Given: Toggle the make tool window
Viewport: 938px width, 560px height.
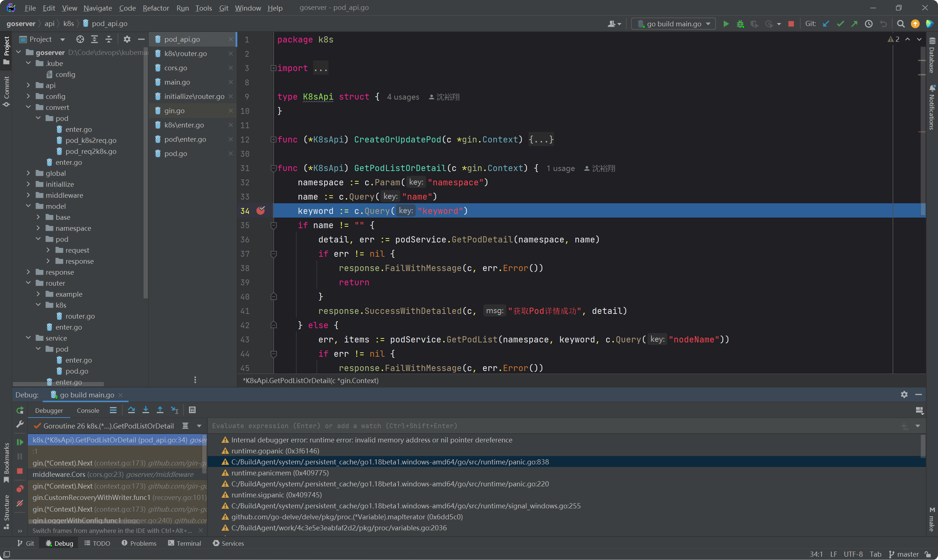Looking at the screenshot, I should click(932, 520).
